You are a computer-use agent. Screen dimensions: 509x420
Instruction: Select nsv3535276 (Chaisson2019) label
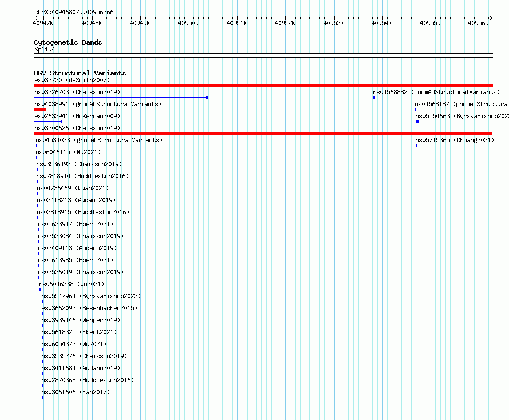[x=84, y=356]
